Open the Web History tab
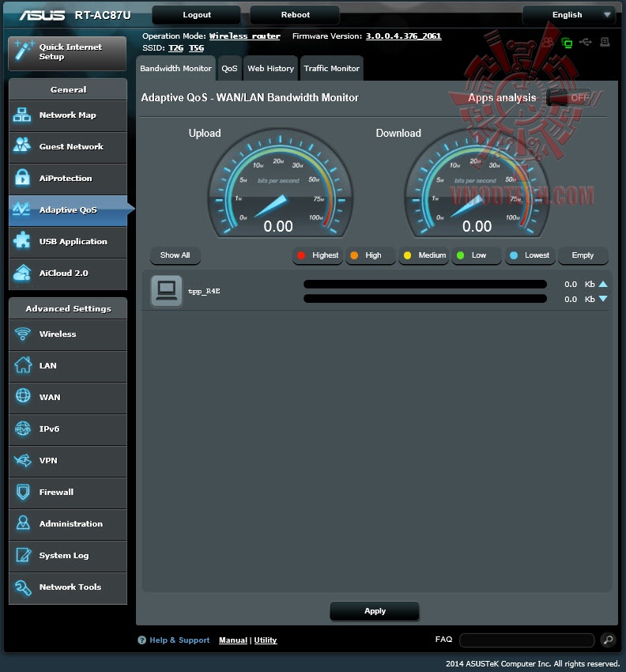 [271, 69]
